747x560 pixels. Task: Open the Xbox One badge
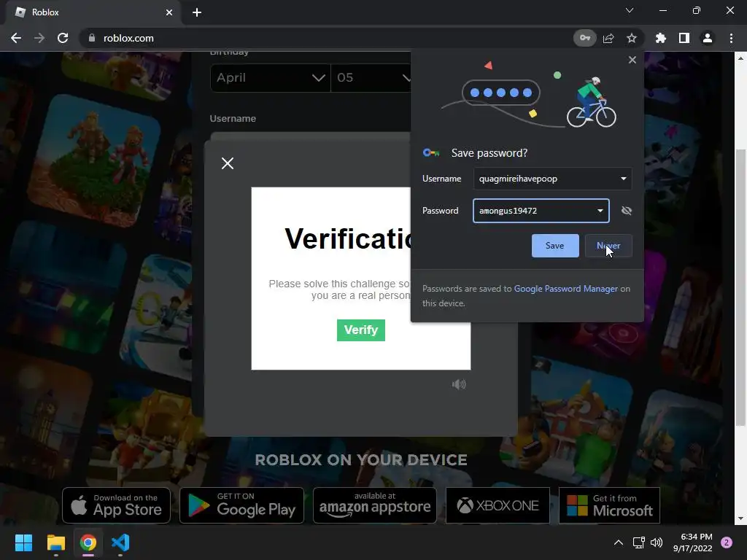tap(498, 505)
